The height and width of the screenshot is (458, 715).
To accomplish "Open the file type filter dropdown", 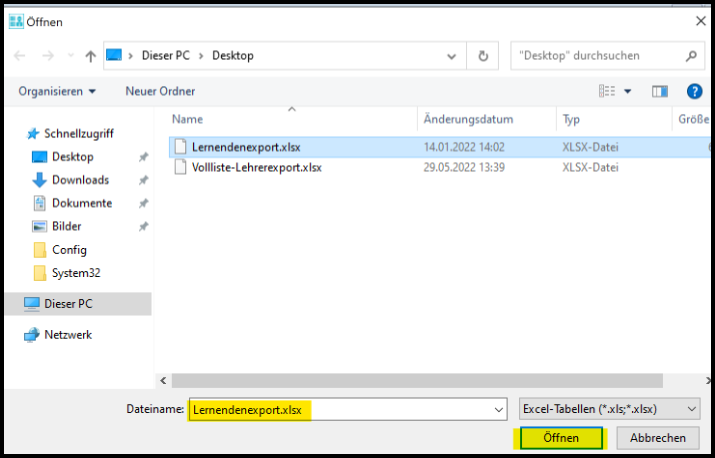I will 609,409.
